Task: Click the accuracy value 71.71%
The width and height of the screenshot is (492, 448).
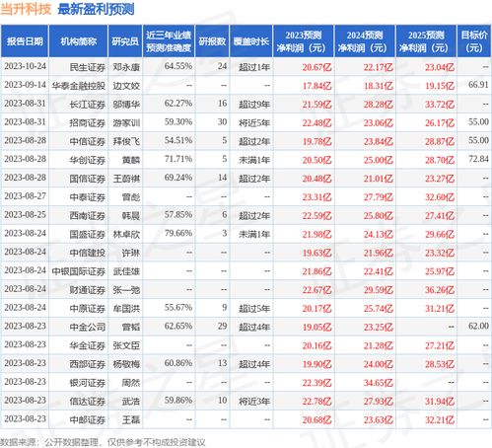Action: [178, 159]
